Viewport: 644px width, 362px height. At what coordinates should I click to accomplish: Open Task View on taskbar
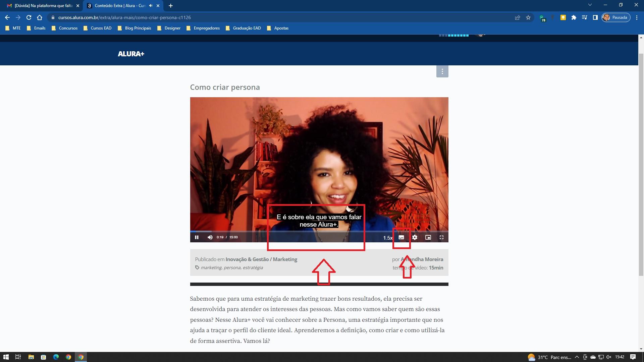[x=18, y=357]
